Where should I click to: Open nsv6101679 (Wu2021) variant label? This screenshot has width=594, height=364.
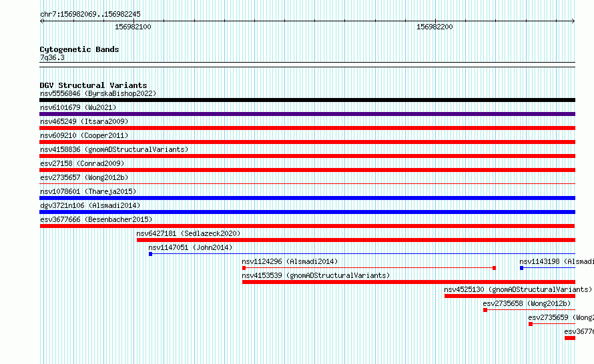tap(78, 107)
